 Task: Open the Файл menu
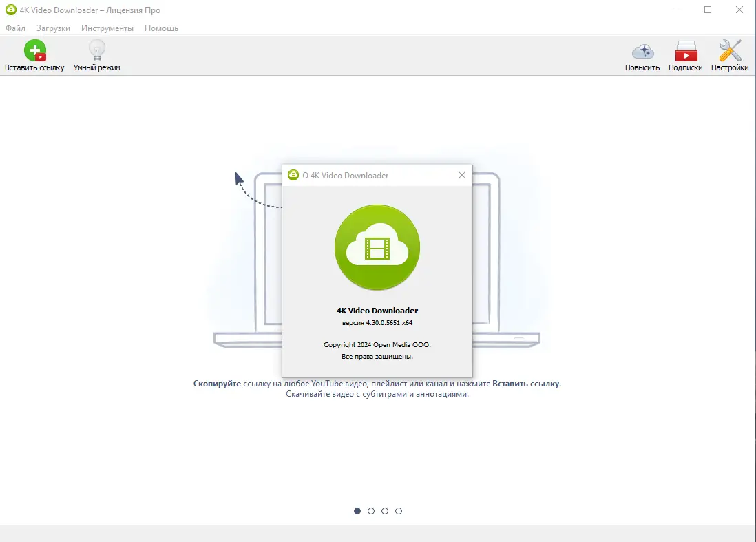click(x=15, y=28)
